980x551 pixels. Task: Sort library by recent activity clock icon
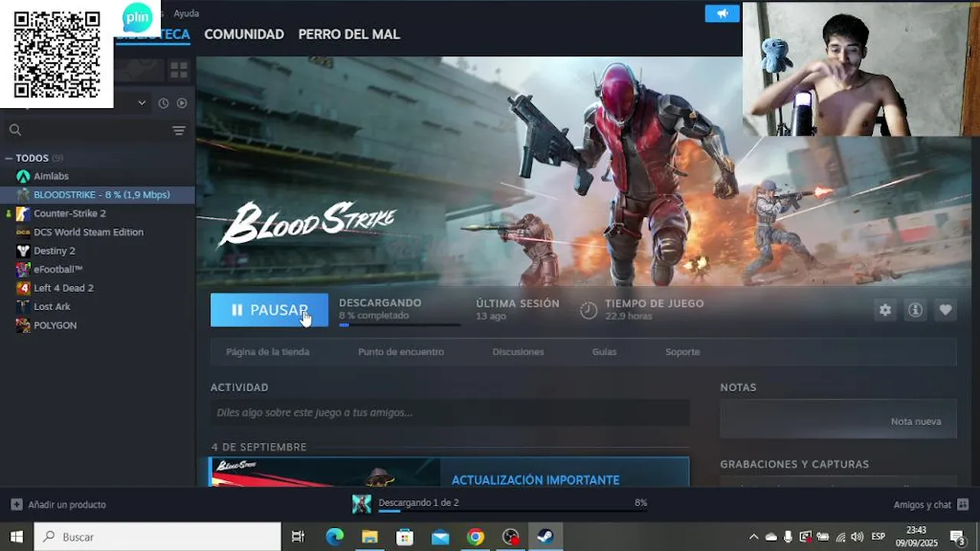[163, 103]
